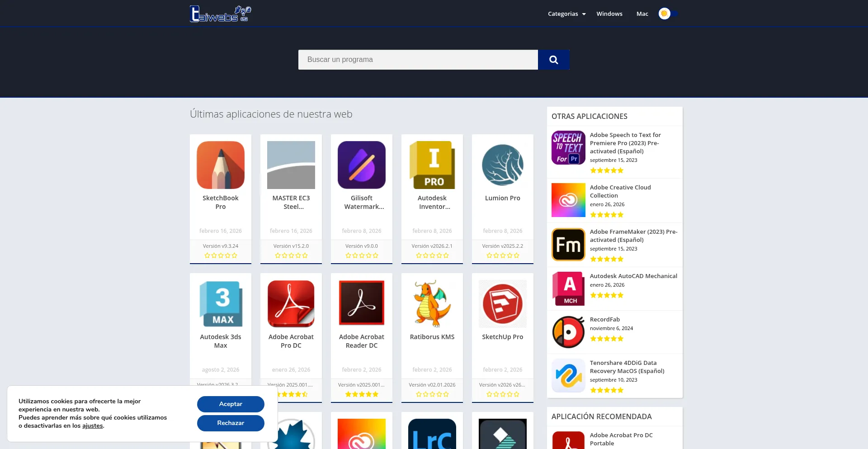Accept cookies with the Aceptar button
Image resolution: width=868 pixels, height=449 pixels.
coord(231,404)
